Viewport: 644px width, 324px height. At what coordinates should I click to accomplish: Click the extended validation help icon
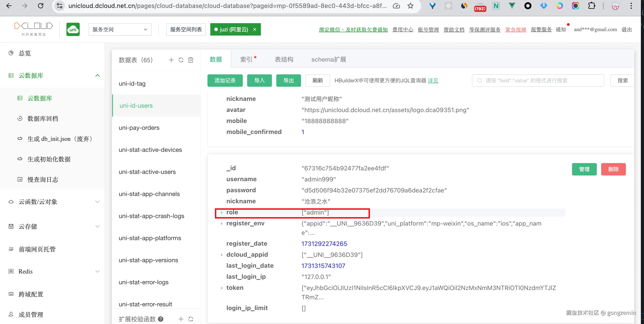pyautogui.click(x=161, y=319)
